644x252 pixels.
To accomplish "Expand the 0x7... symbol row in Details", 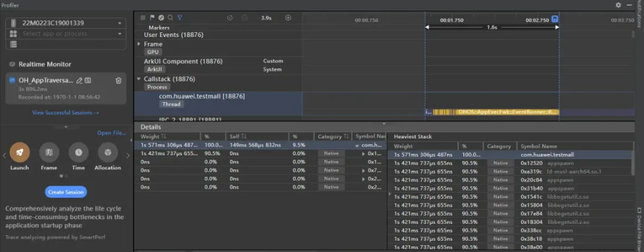I will pyautogui.click(x=363, y=170).
